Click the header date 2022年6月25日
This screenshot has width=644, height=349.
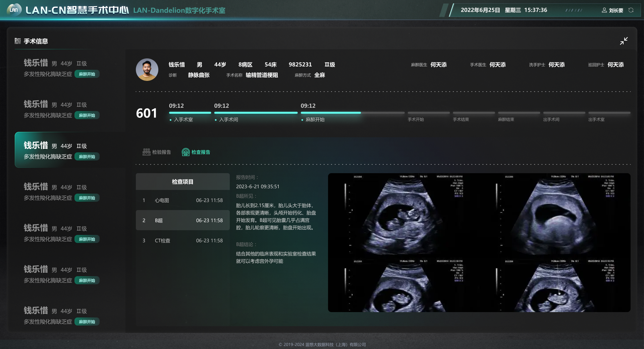tap(480, 10)
